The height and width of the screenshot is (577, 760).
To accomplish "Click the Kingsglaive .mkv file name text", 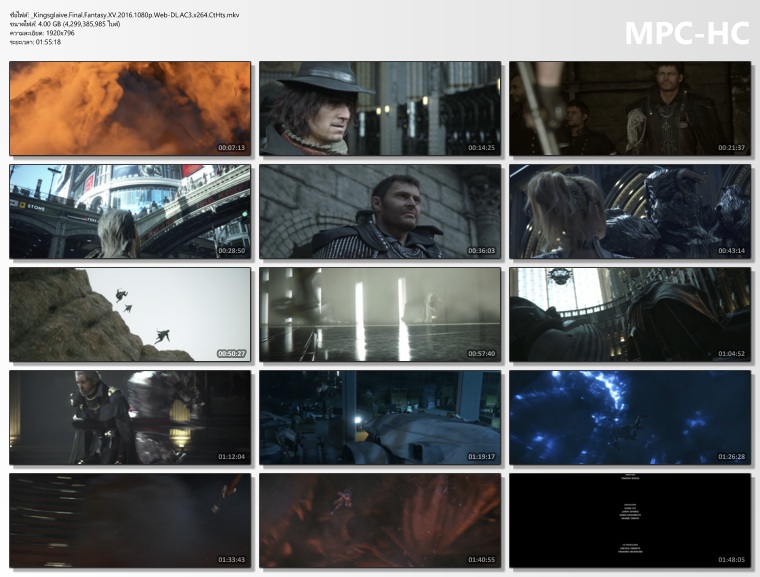I will (134, 15).
